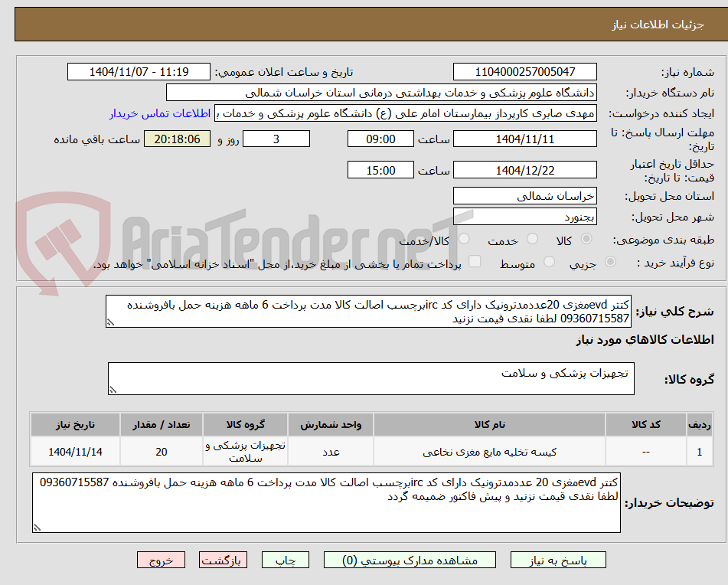Image resolution: width=728 pixels, height=585 pixels.
Task: Click the unit cell عدد
Action: coord(331,452)
